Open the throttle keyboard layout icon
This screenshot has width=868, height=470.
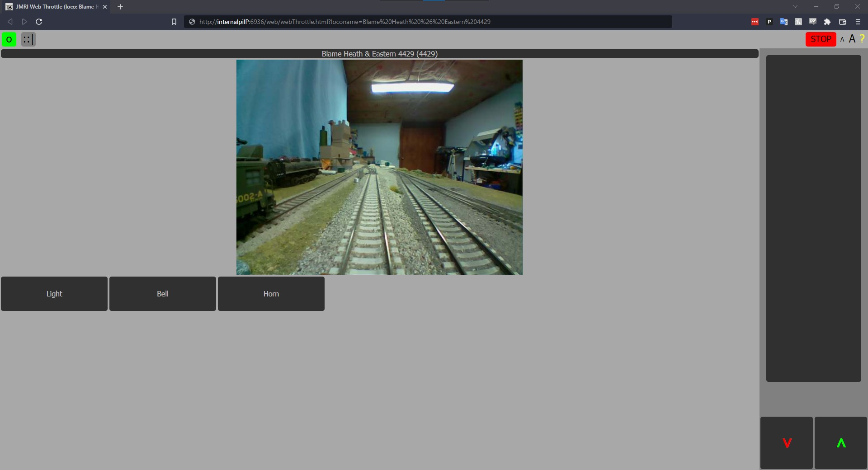click(x=28, y=39)
